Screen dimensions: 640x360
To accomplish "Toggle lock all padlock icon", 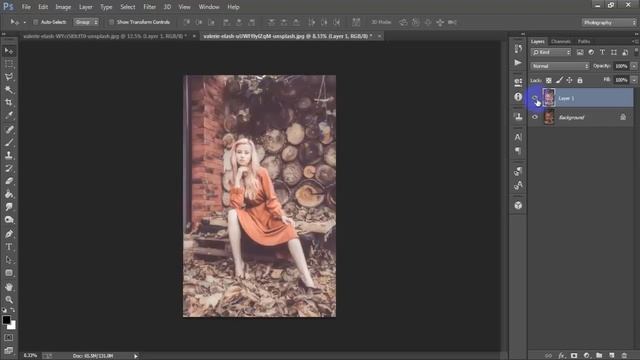I will coord(580,80).
